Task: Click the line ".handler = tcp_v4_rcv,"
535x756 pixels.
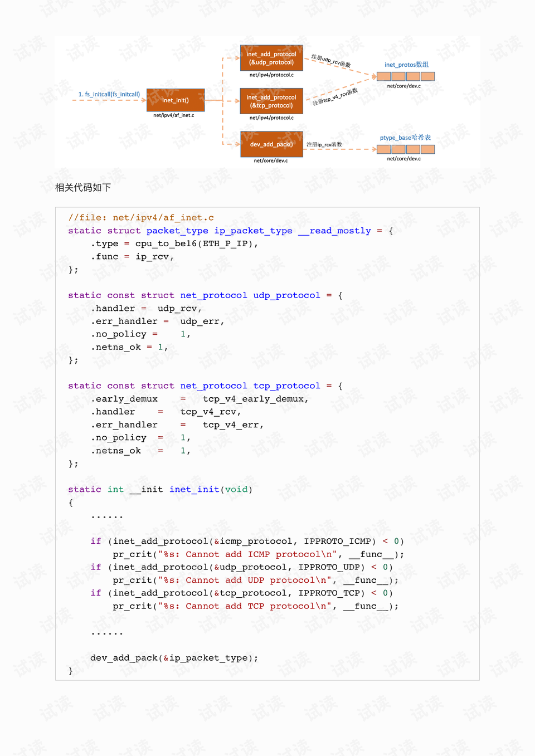Action: 166,412
